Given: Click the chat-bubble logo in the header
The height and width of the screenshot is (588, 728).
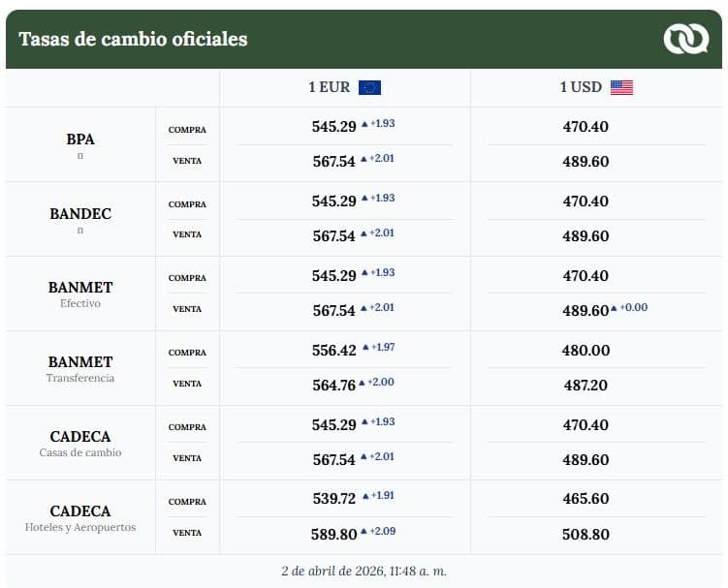Looking at the screenshot, I should (x=685, y=39).
